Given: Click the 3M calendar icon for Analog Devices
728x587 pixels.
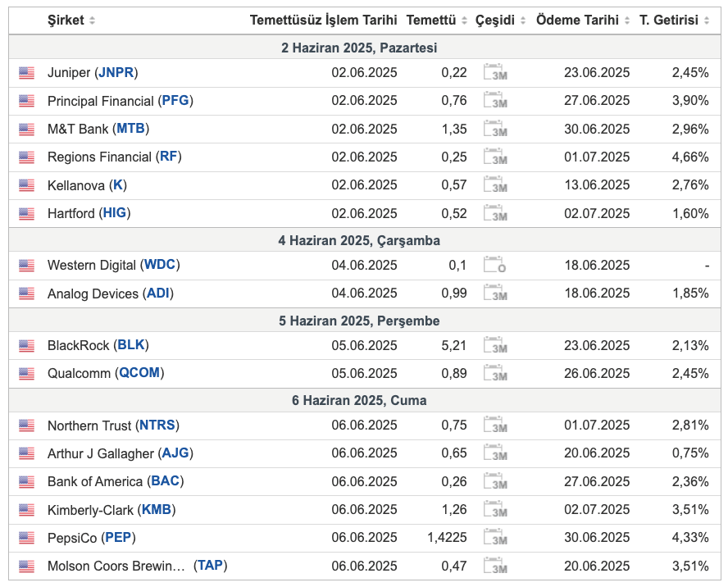Looking at the screenshot, I should point(495,293).
